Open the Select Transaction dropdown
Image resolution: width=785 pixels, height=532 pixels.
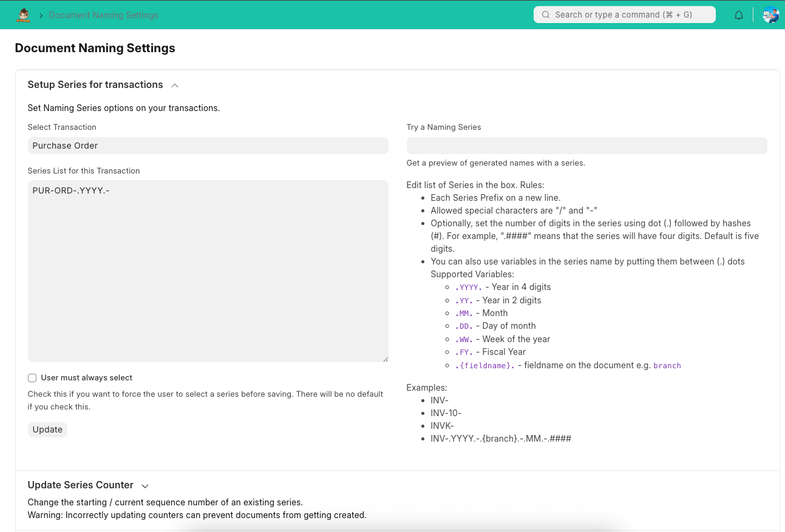(x=208, y=146)
